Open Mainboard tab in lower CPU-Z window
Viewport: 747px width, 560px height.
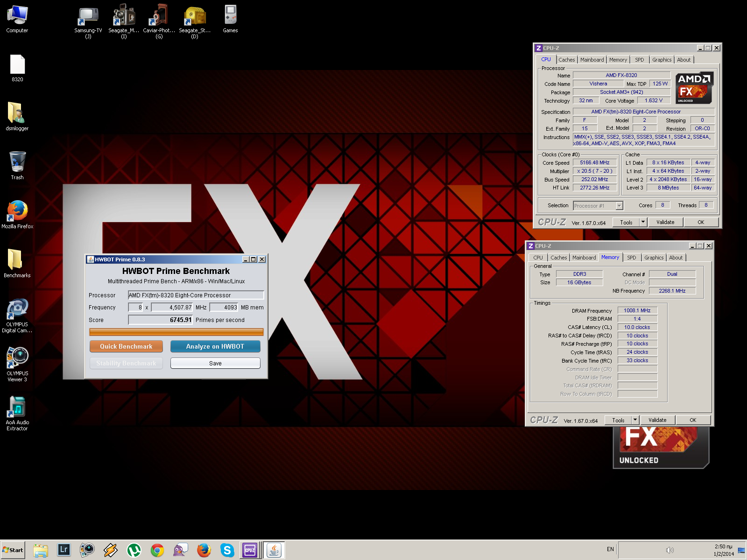click(x=584, y=258)
